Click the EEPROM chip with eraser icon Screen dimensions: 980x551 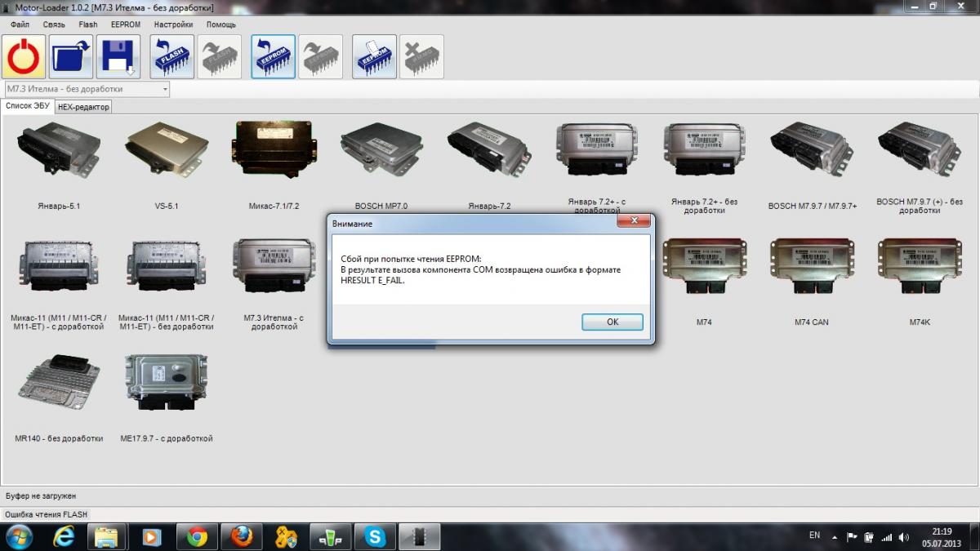(375, 56)
